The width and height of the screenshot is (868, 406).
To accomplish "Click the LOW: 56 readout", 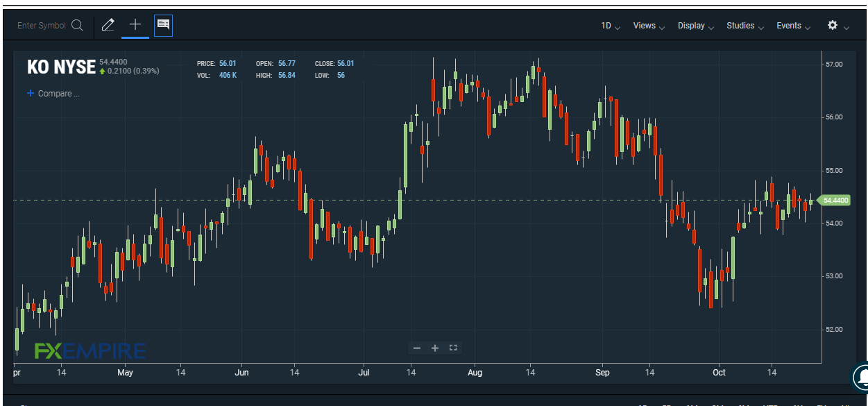I will (x=330, y=75).
